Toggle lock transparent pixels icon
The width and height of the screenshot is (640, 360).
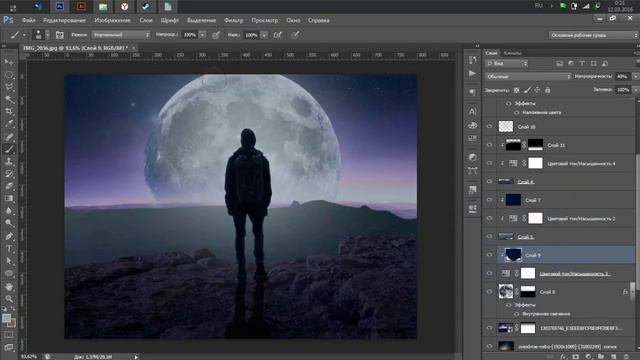pyautogui.click(x=516, y=90)
